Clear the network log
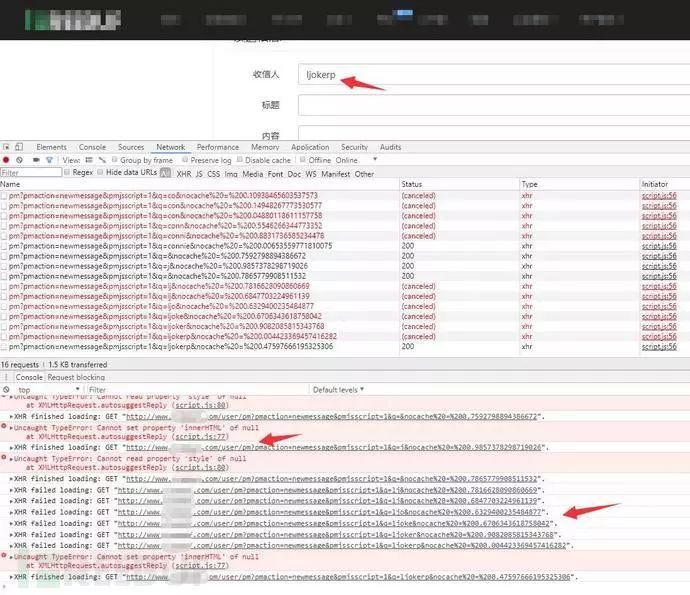Screen dimensions: 690x595 (x=18, y=160)
